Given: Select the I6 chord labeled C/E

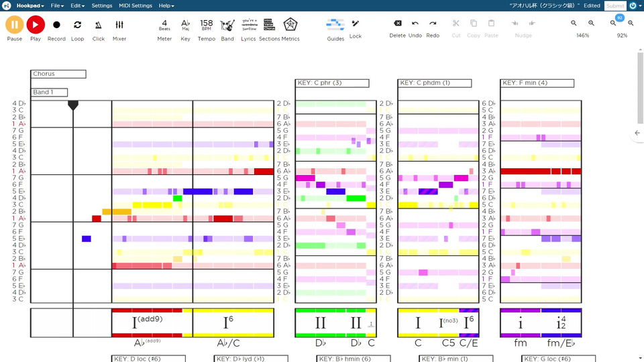Looking at the screenshot, I should 469,323.
